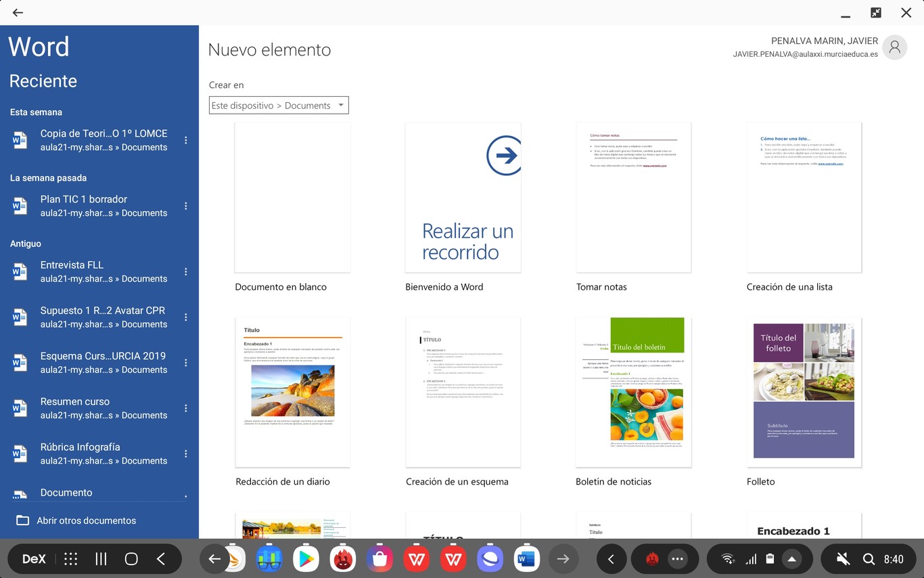Image resolution: width=924 pixels, height=578 pixels.
Task: Click the user account profile icon
Action: click(894, 47)
